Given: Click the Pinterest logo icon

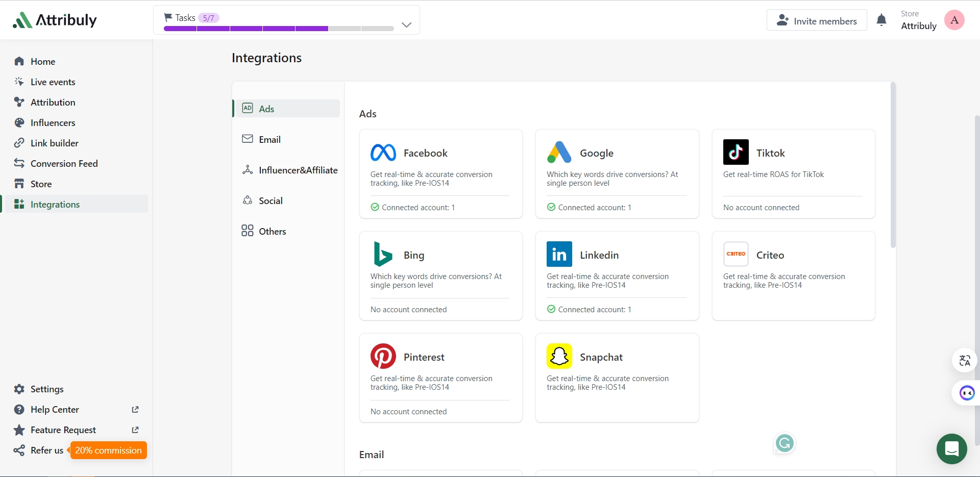Looking at the screenshot, I should (383, 356).
